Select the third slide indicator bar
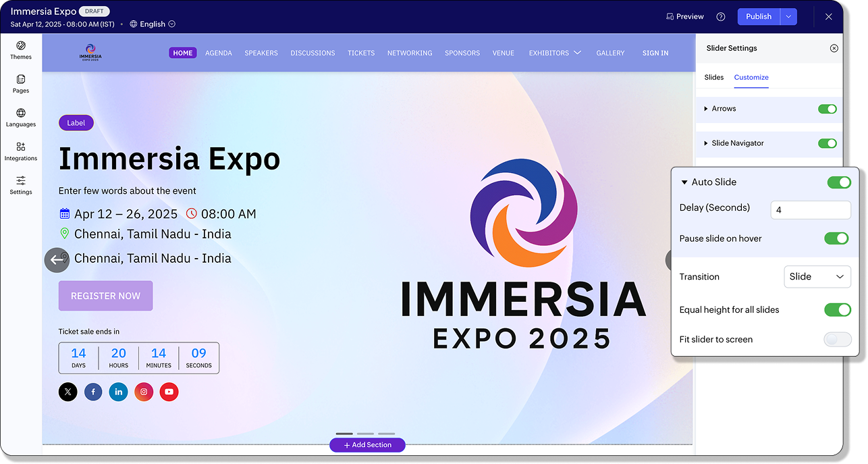The image size is (868, 464). 386,434
